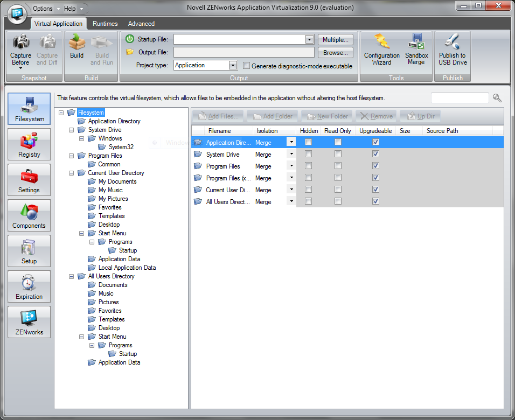Viewport: 515px width, 420px height.
Task: Click the Output File folder icon
Action: point(130,52)
